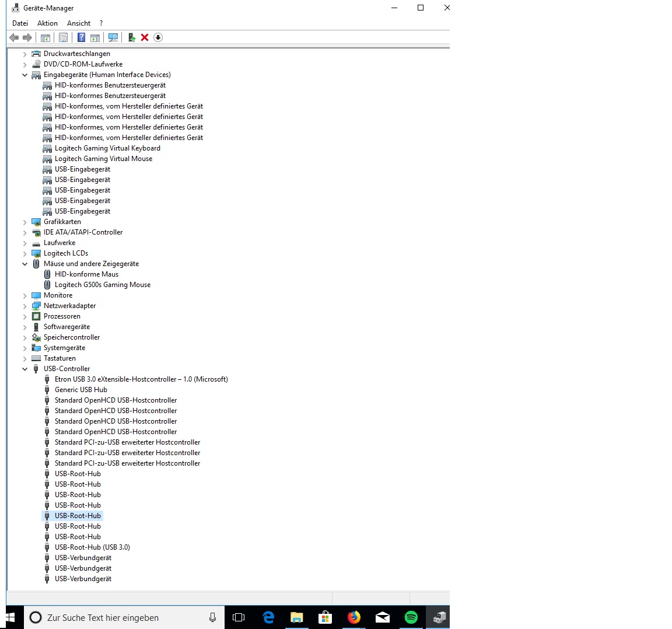Click the Update driver toolbar icon
Image resolution: width=672 pixels, height=629 pixels.
[x=132, y=38]
